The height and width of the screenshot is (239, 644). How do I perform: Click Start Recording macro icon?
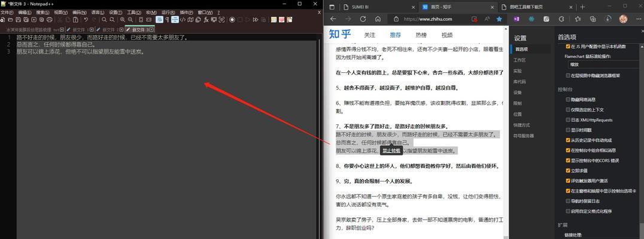[232, 20]
